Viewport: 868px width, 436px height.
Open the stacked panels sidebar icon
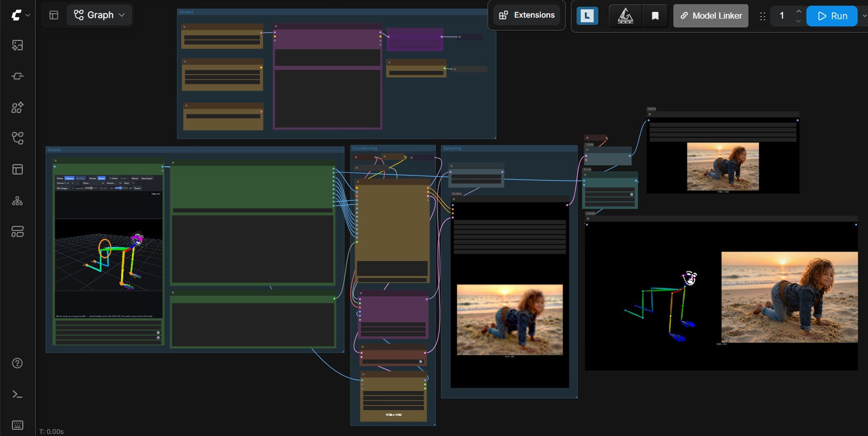(17, 231)
